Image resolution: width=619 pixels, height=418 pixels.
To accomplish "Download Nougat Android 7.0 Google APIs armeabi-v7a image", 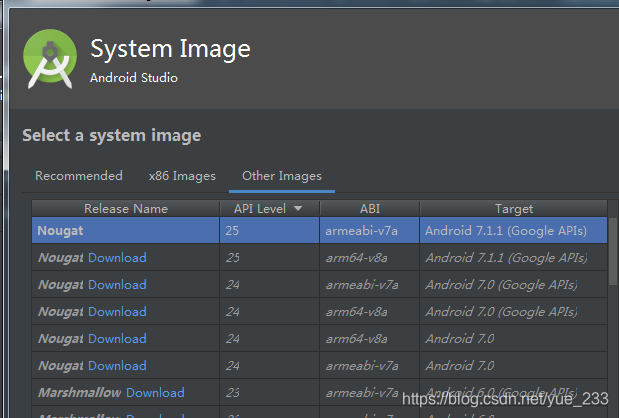I will coord(117,285).
